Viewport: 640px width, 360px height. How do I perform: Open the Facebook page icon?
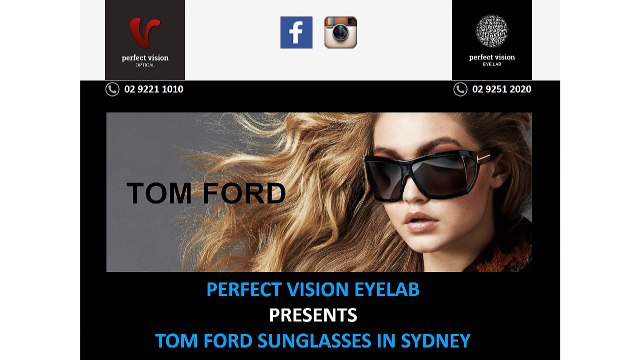coord(296,32)
